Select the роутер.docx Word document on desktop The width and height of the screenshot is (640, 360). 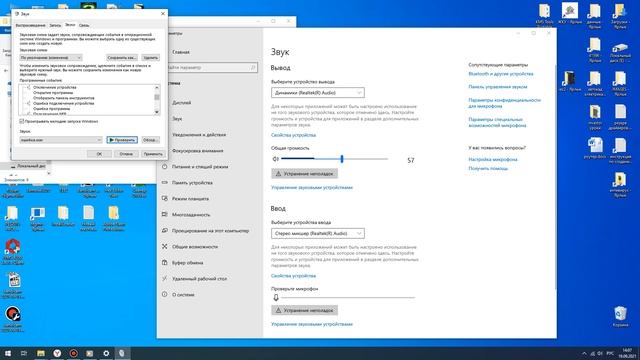(x=595, y=149)
